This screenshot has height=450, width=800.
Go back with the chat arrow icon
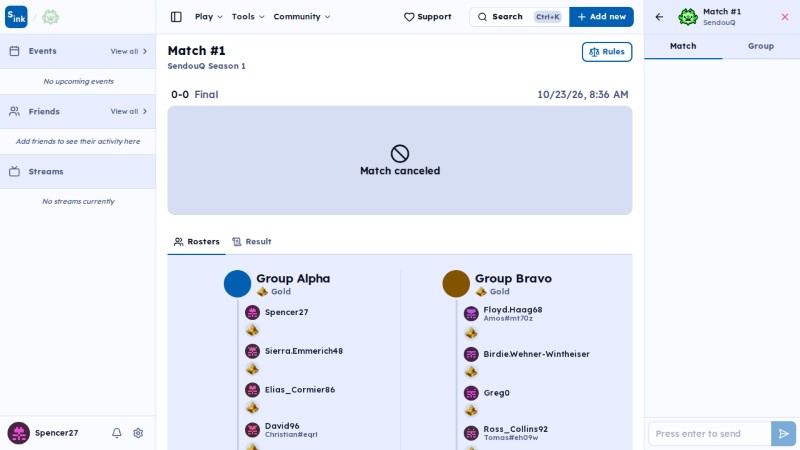(x=659, y=17)
